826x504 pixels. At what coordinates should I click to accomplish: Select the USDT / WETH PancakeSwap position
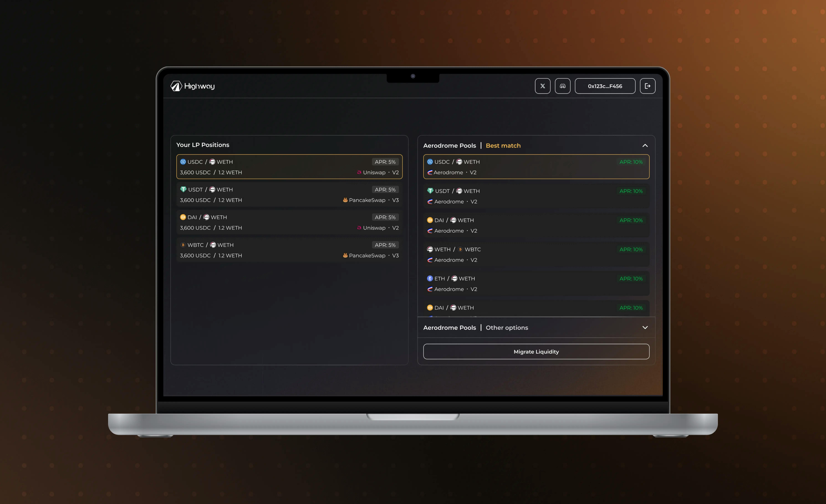(289, 195)
